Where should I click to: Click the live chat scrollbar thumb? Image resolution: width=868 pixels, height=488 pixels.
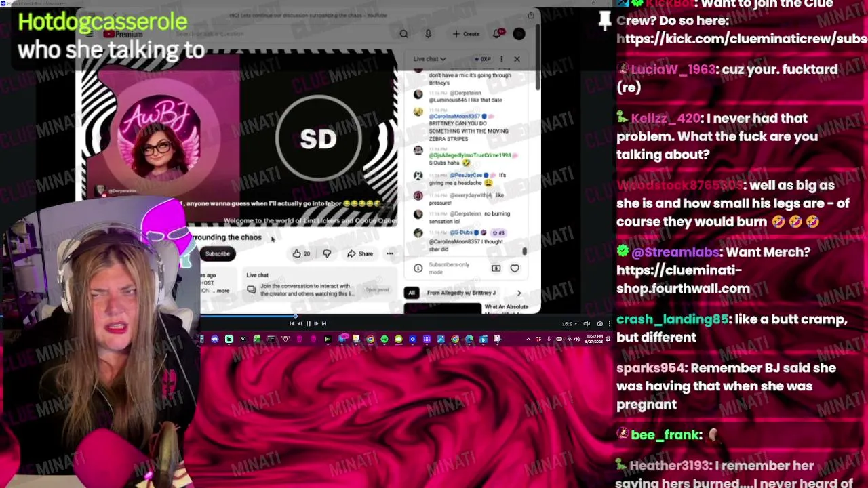point(524,251)
